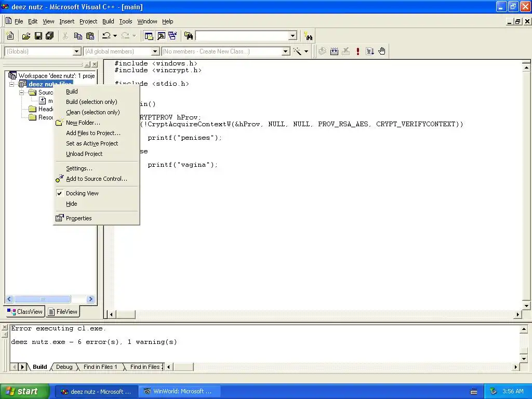Toggle the Output window icon
Viewport: 532px width, 399px height.
[161, 36]
